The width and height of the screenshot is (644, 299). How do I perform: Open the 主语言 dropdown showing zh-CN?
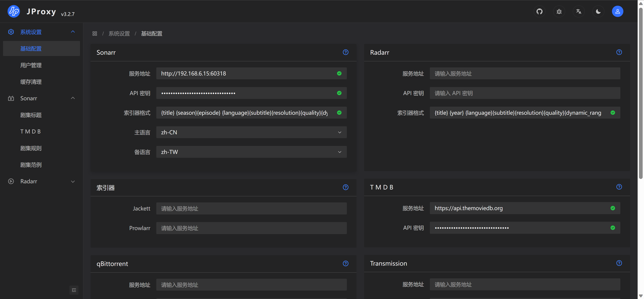tap(251, 132)
